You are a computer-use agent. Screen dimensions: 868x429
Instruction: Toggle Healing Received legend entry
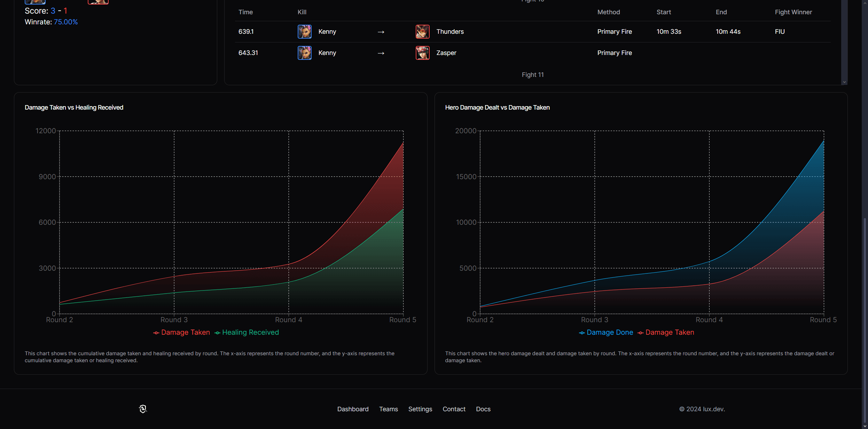[x=247, y=332]
